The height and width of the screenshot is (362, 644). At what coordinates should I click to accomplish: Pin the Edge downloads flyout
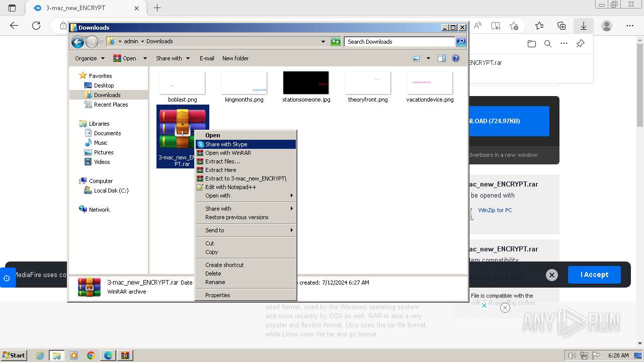[x=580, y=44]
